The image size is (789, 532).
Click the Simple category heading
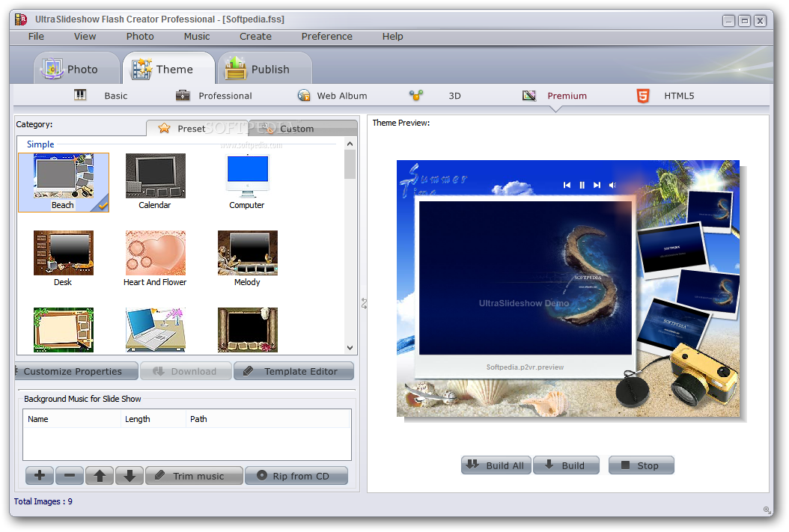tap(40, 144)
